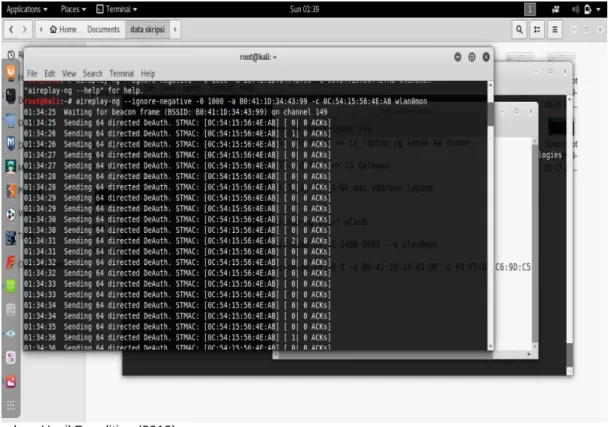Click the red square dock icon
The image size is (608, 427).
(x=11, y=381)
